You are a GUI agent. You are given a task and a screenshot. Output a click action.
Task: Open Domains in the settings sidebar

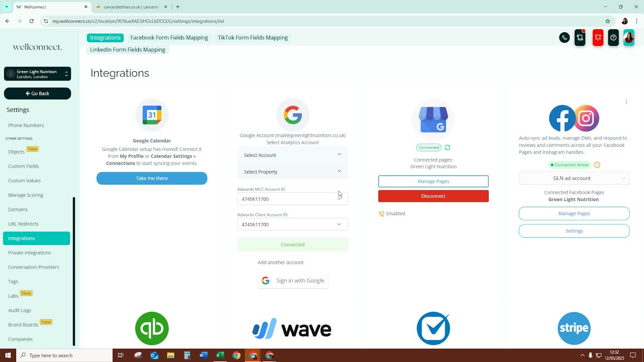18,210
